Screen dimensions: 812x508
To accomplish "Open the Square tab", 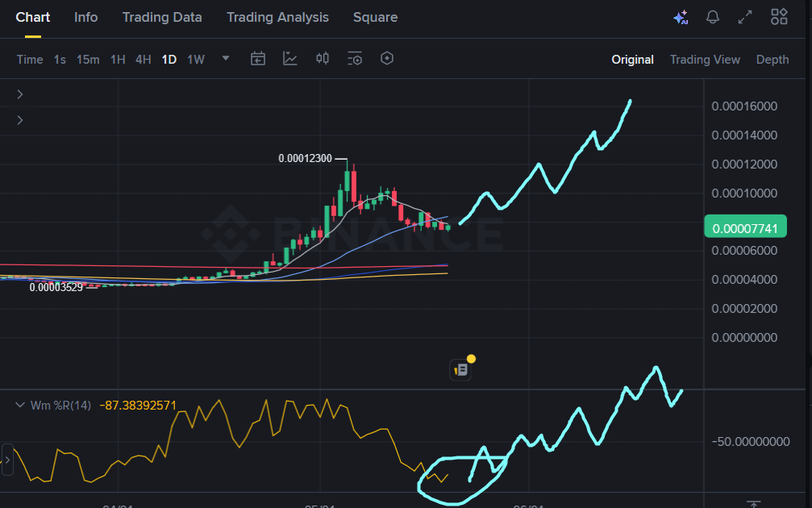I will tap(376, 17).
